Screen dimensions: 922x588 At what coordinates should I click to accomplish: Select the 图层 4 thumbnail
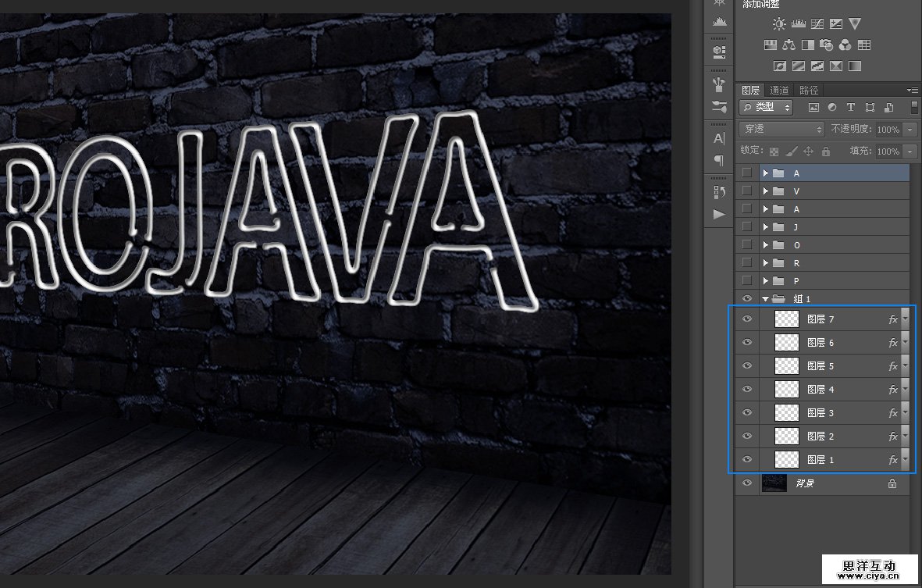click(x=786, y=389)
